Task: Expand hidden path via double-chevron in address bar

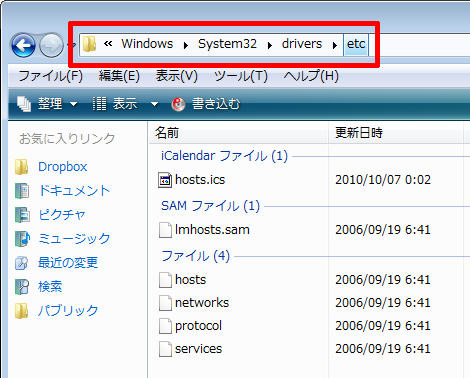Action: tap(108, 43)
